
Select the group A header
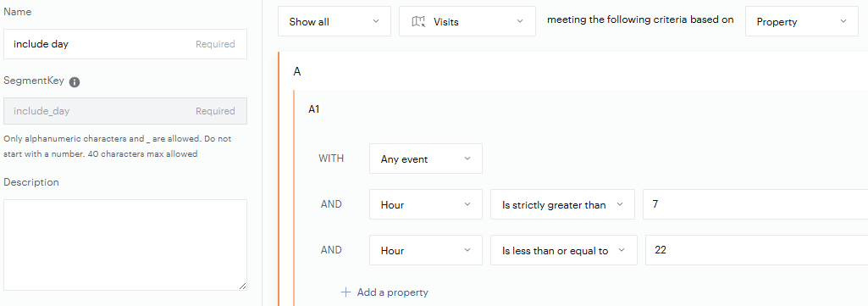(297, 71)
